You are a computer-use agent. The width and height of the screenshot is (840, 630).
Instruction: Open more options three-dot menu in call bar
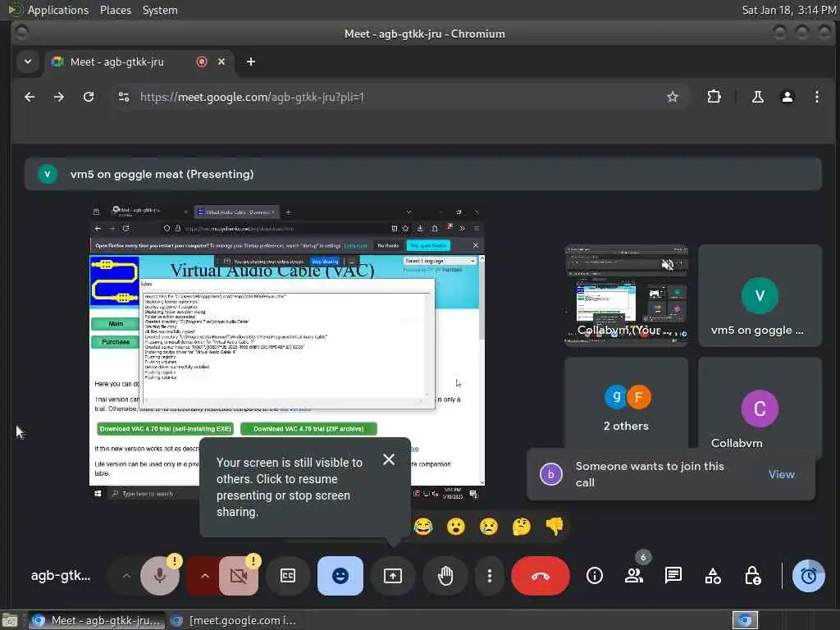pos(489,576)
